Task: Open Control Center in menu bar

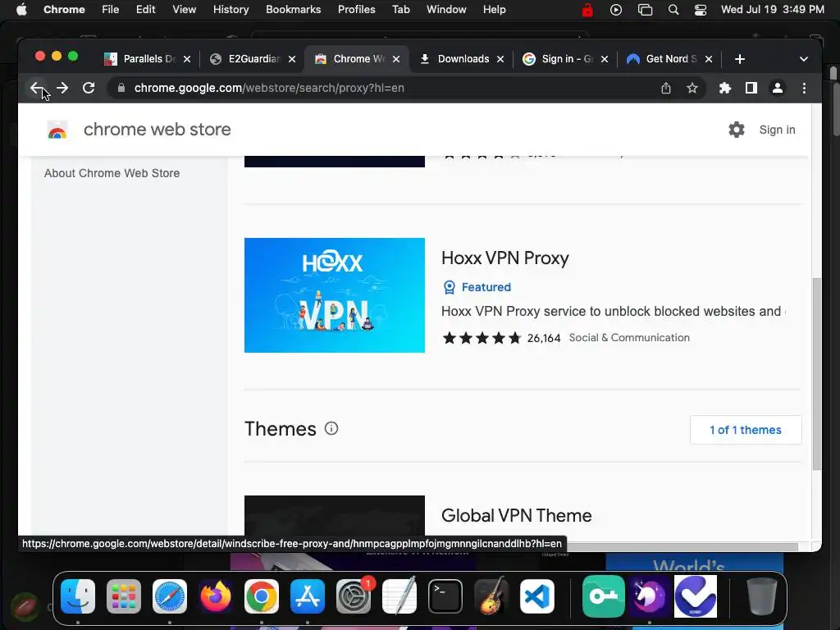Action: click(701, 10)
